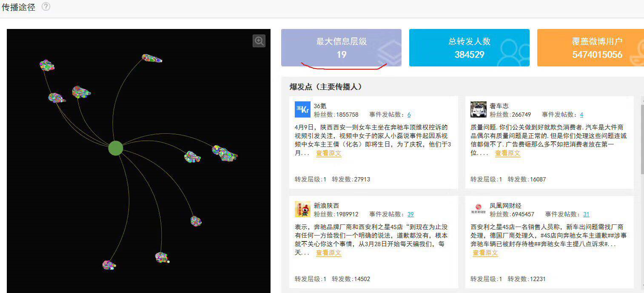Click the 总转发人数 blue card
The image size is (644, 293).
click(469, 48)
